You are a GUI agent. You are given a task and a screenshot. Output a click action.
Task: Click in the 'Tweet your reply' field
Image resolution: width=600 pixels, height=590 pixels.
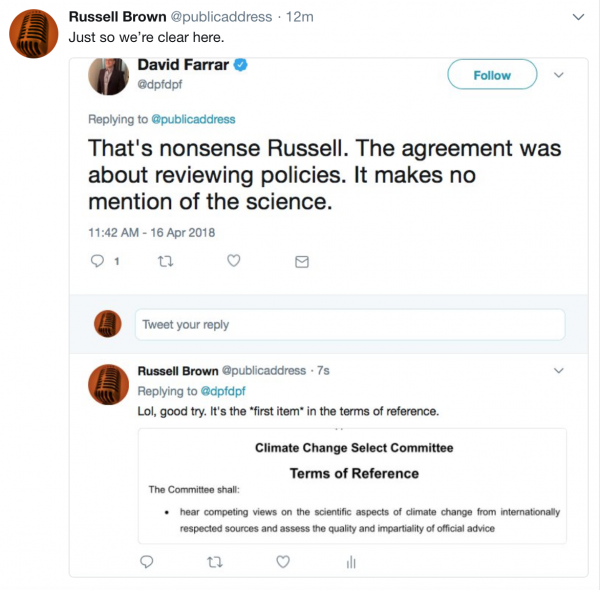click(x=350, y=324)
